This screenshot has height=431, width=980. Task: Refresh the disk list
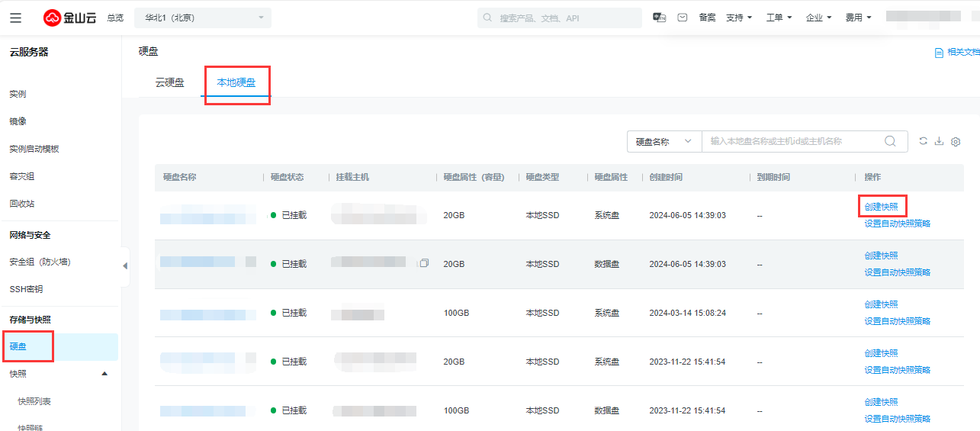click(x=923, y=141)
